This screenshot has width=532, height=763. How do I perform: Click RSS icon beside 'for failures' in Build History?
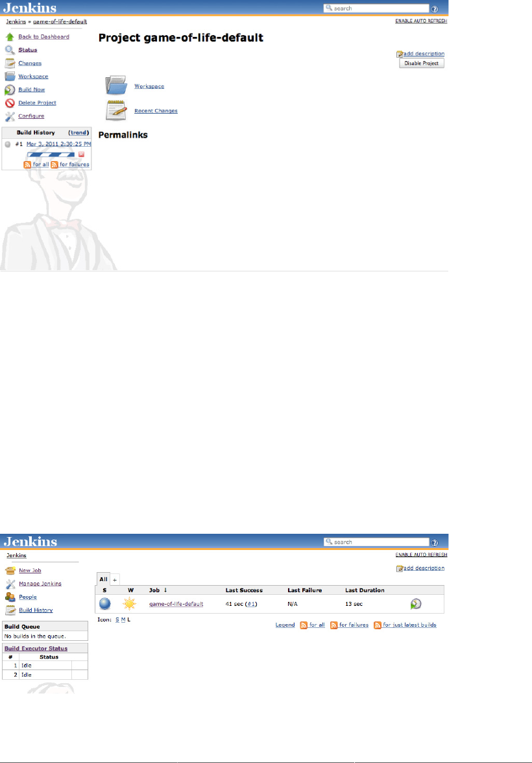point(54,164)
